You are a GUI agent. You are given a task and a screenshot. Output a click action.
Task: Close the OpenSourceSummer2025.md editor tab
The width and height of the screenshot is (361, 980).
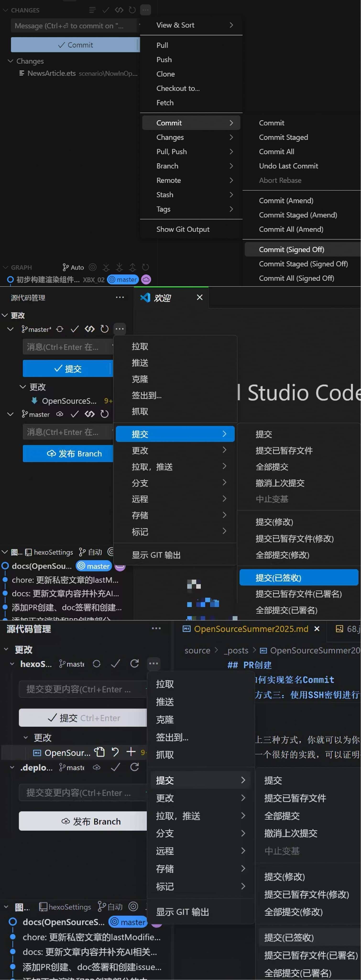[x=317, y=629]
